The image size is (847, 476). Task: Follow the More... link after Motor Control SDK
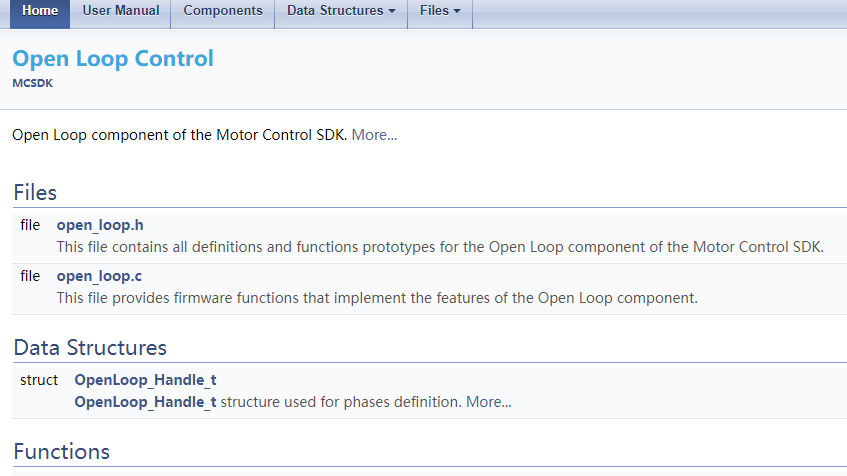[x=374, y=135]
